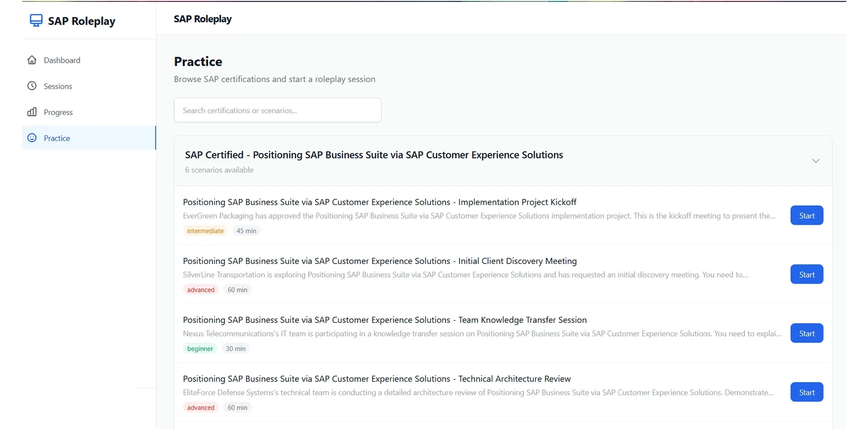Start the Team Knowledge Transfer Session scenario
868x429 pixels.
coord(807,333)
